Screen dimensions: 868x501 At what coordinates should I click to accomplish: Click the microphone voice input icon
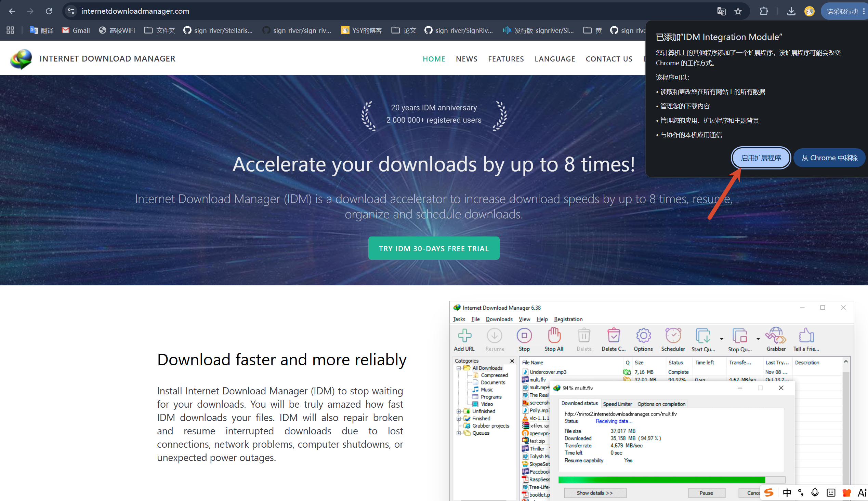coord(815,493)
